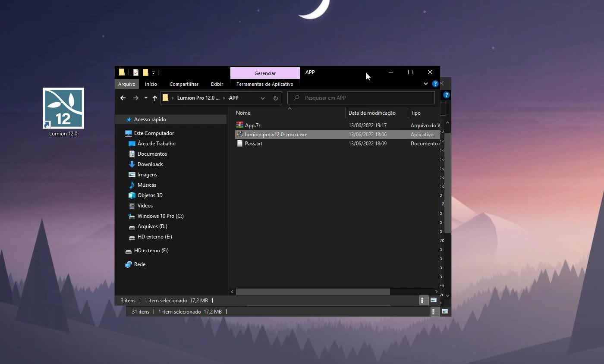Select Este Computador in the navigation pane

click(x=154, y=133)
